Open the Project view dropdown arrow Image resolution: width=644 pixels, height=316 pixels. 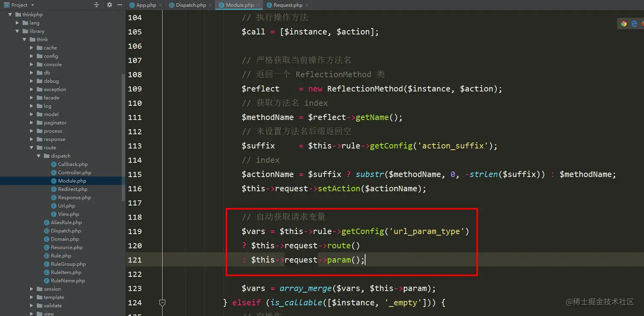click(x=32, y=5)
